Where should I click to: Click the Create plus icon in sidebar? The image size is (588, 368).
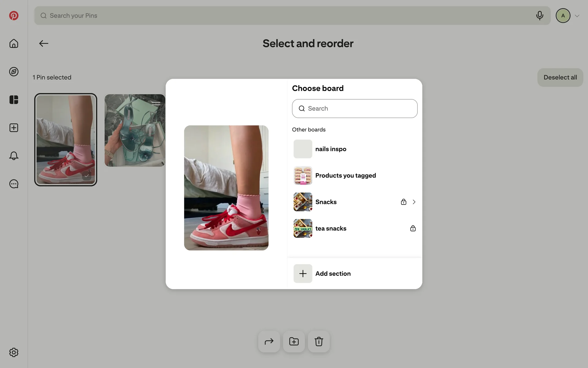click(x=14, y=128)
